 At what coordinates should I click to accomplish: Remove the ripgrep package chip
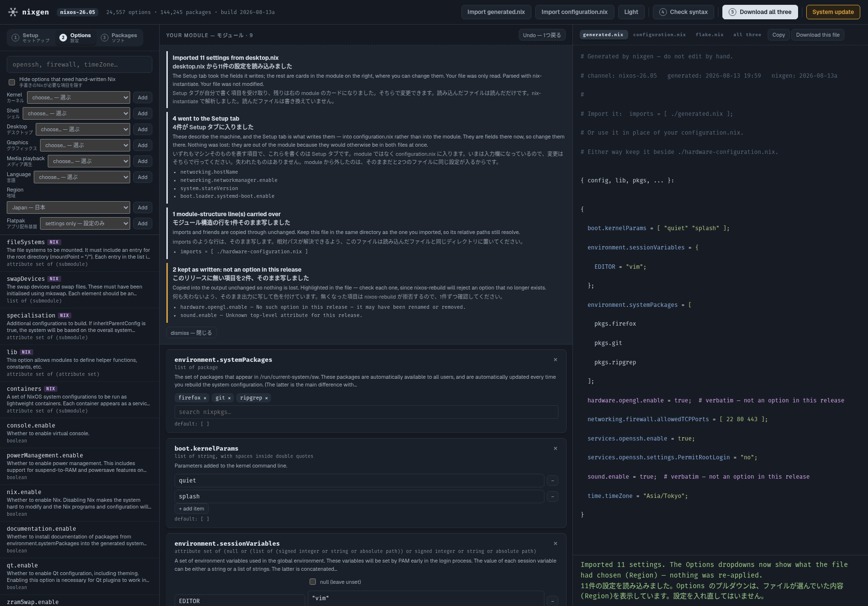(x=266, y=398)
